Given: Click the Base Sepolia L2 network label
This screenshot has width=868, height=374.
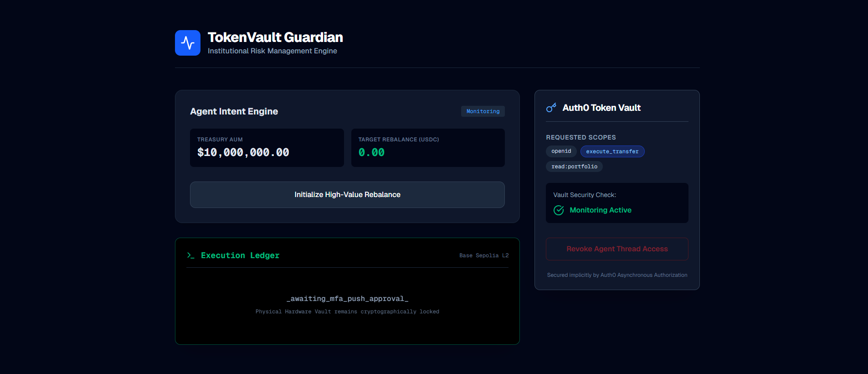Looking at the screenshot, I should [x=484, y=255].
